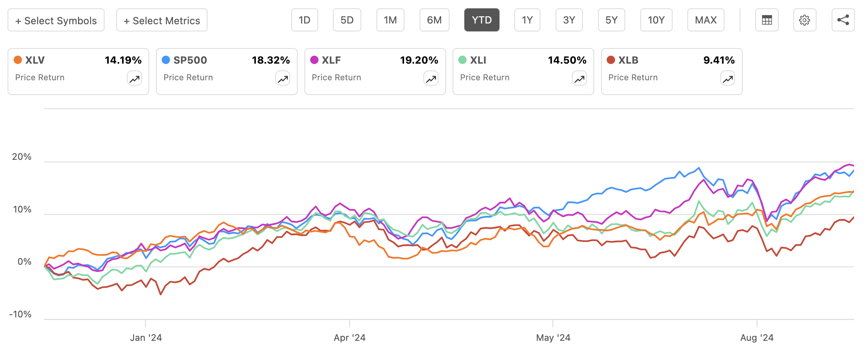Click the share chart icon

pyautogui.click(x=843, y=20)
